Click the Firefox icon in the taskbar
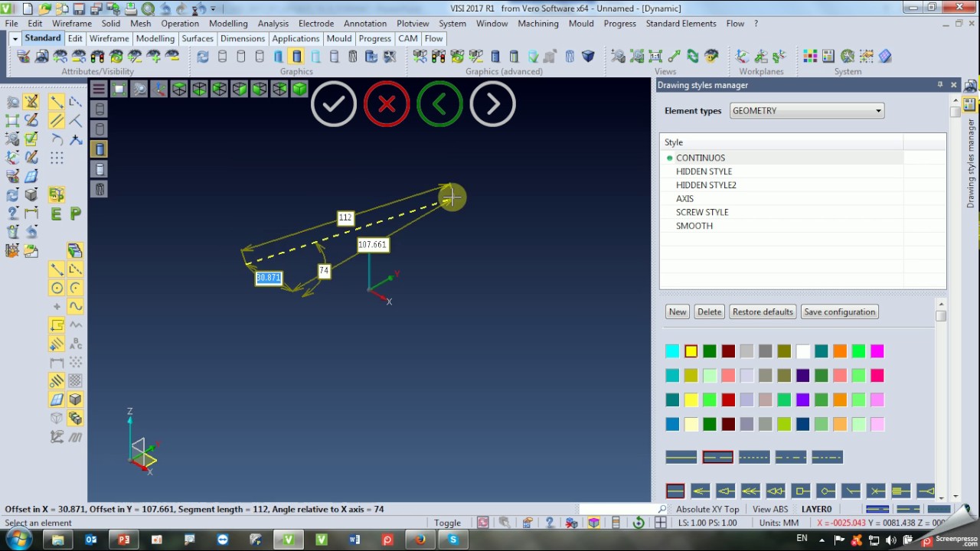The width and height of the screenshot is (980, 551). [420, 540]
